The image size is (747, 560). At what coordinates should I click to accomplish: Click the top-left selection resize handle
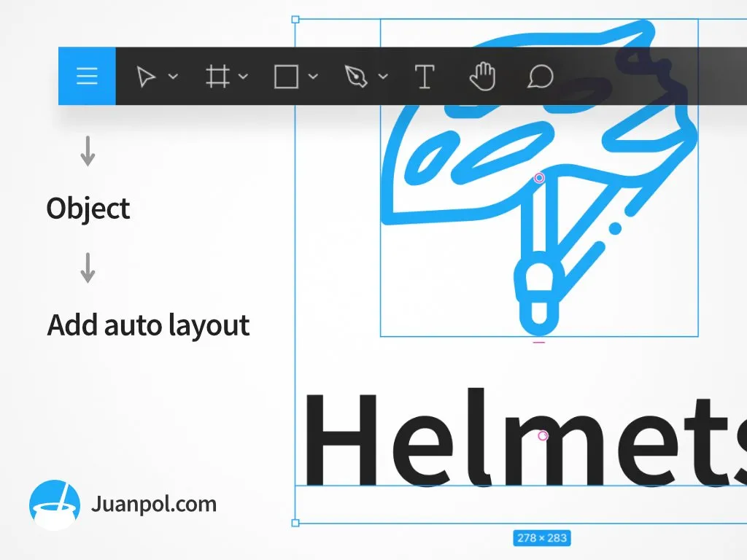295,20
